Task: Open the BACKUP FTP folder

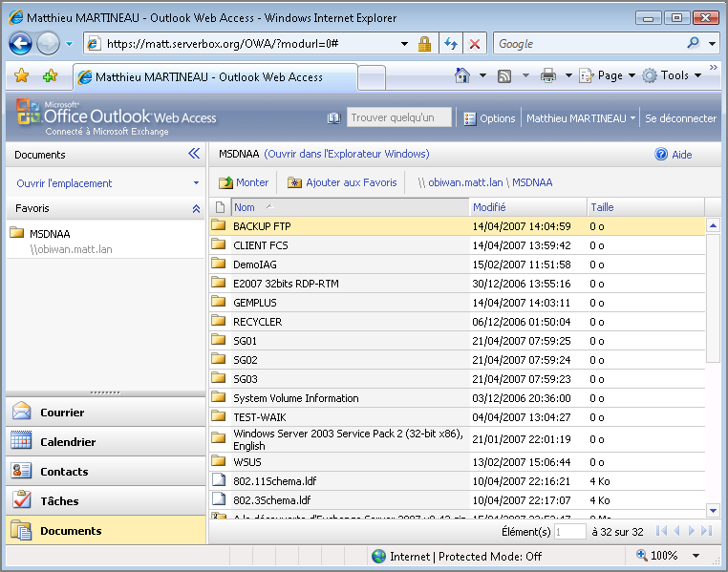Action: coord(262,226)
